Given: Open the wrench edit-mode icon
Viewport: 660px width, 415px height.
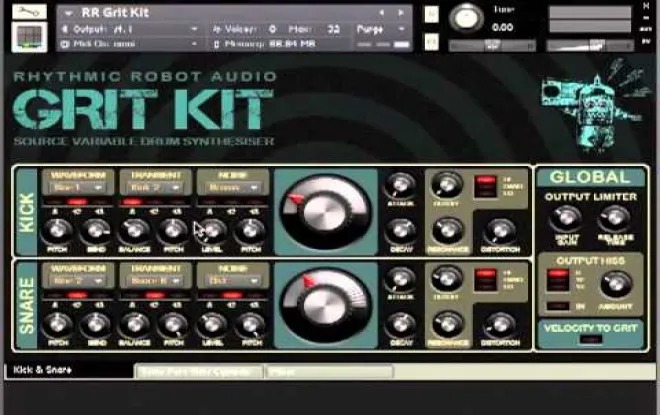Looking at the screenshot, I should coord(29,11).
